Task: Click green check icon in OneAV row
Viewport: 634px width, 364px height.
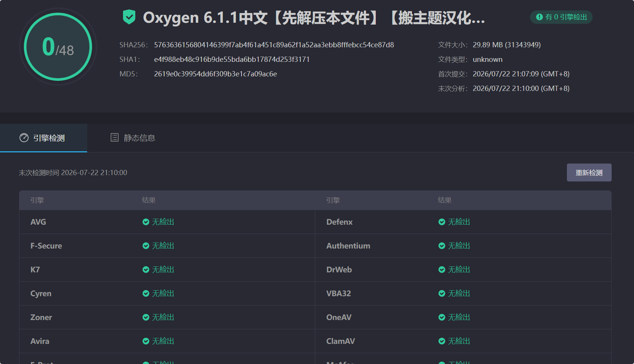Action: click(442, 317)
